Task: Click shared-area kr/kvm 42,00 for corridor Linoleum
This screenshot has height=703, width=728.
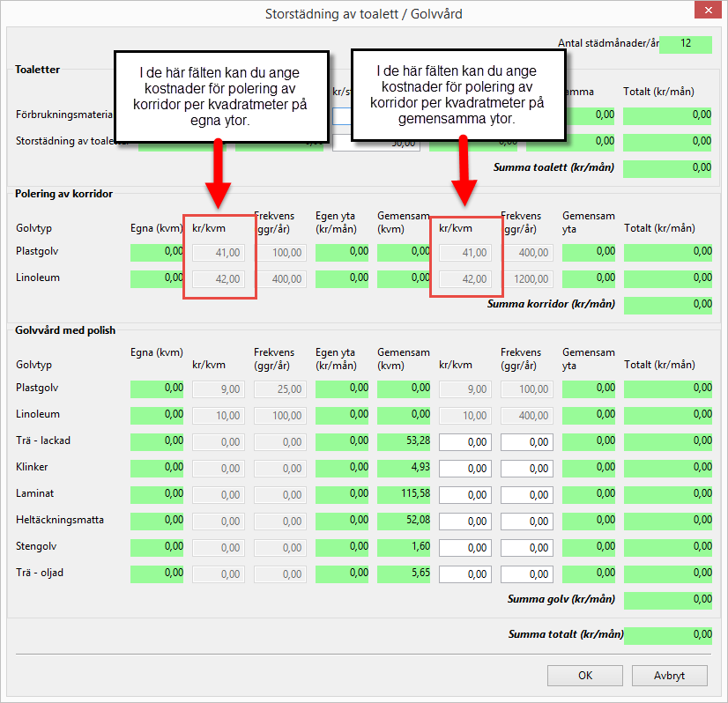Action: coord(465,279)
